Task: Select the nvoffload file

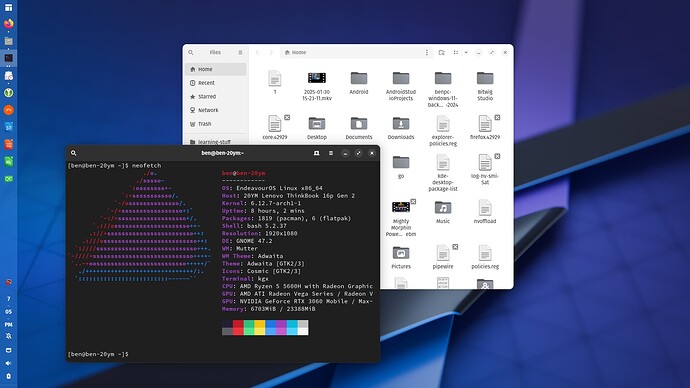Action: point(485,211)
